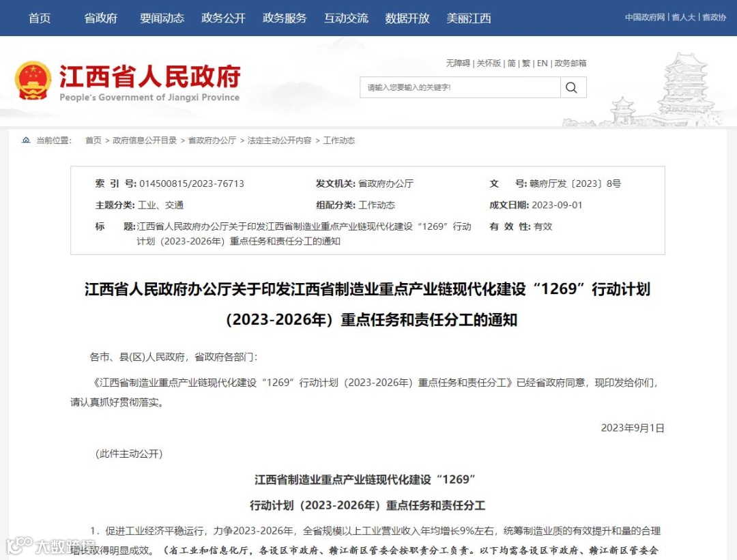Open 工作动态 breadcrumb link
Viewport: 737px width, 560px height.
(339, 141)
